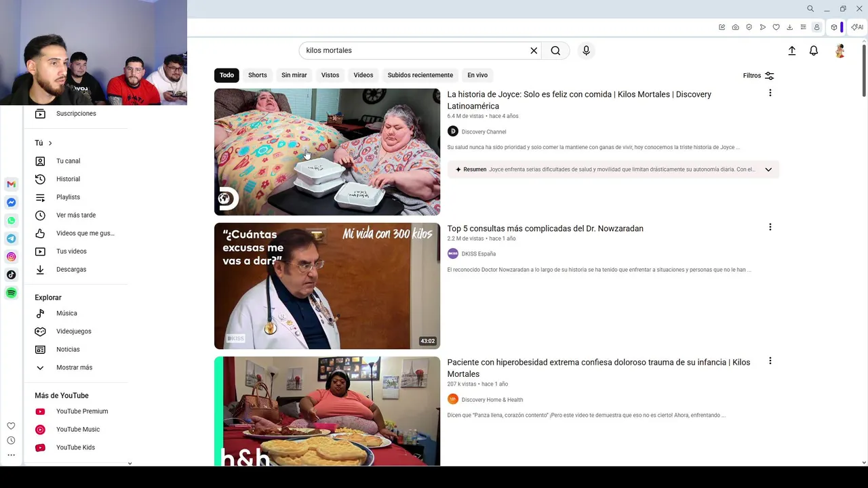Open the YouTube account avatar menu
The width and height of the screenshot is (868, 488).
click(840, 51)
